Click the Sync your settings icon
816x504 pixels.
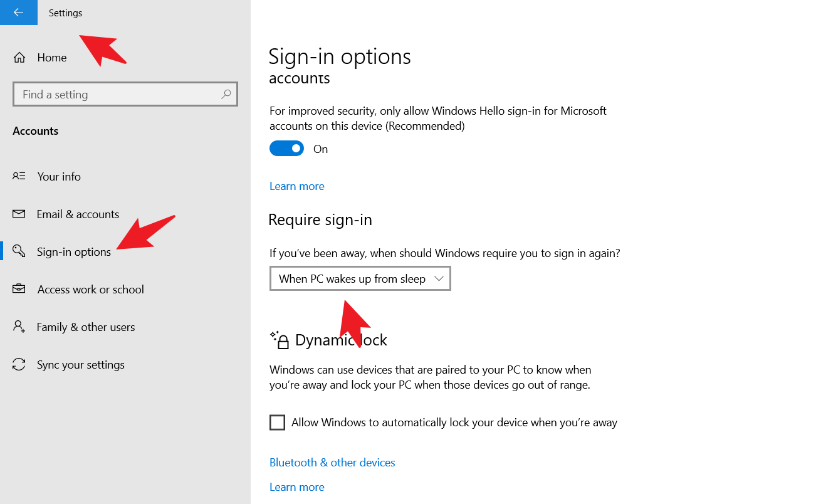point(19,364)
